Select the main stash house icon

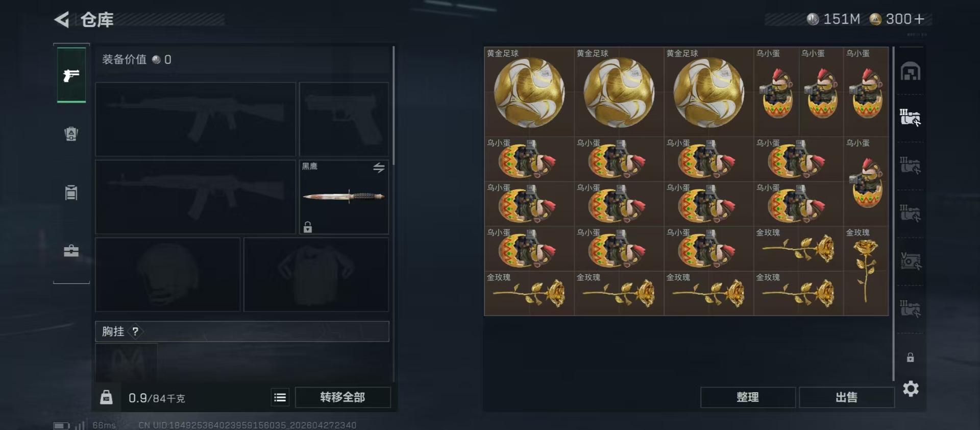911,71
